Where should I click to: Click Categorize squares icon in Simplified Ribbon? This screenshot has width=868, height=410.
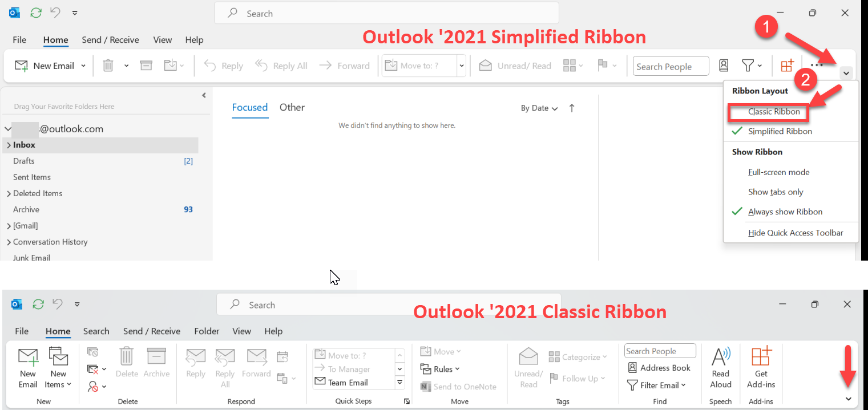click(x=570, y=66)
